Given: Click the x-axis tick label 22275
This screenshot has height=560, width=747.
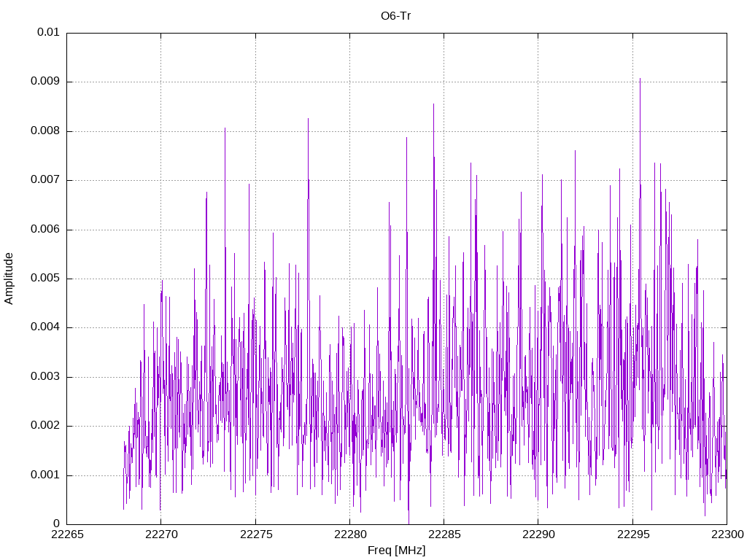Looking at the screenshot, I should (x=256, y=534).
